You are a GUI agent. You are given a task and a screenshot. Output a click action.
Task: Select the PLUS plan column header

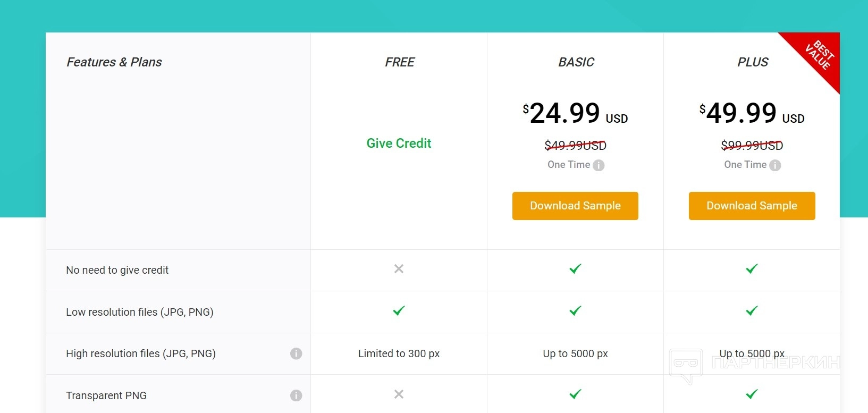753,62
